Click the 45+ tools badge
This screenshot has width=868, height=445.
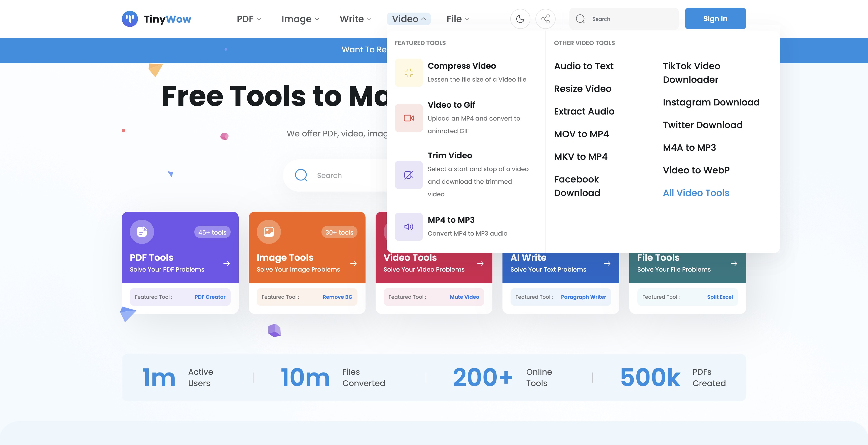coord(212,232)
